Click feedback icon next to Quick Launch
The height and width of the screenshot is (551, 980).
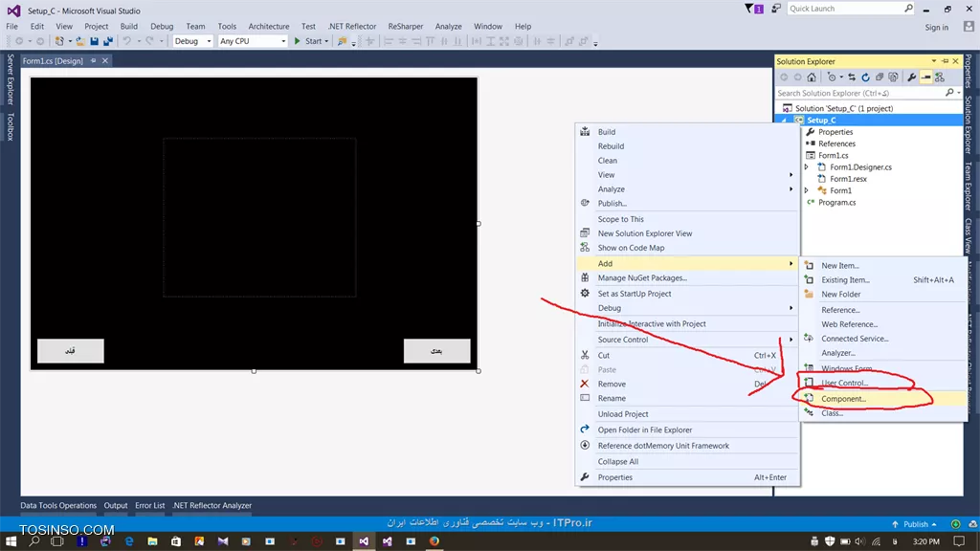coord(775,9)
